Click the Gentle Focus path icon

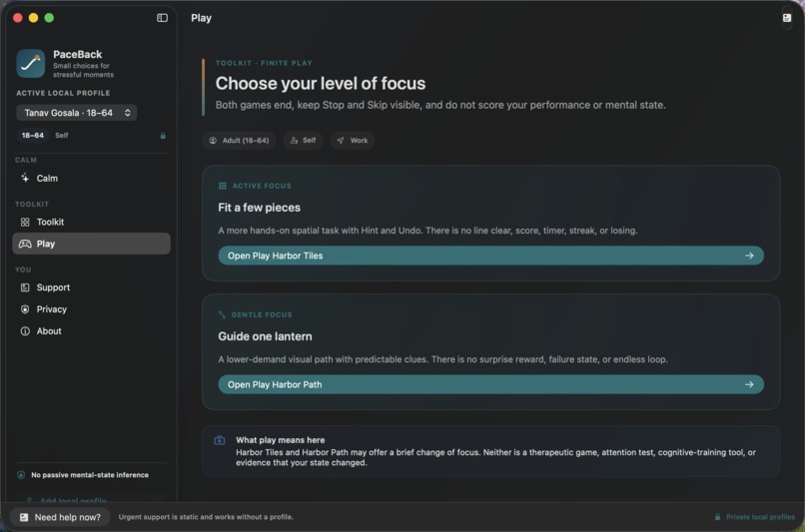click(x=222, y=314)
